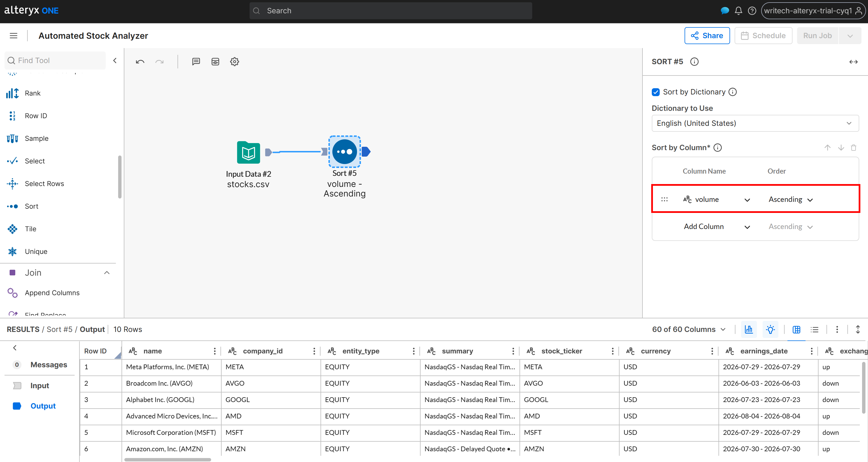Click the alteryx ONE logo
868x462 pixels.
[x=31, y=10]
